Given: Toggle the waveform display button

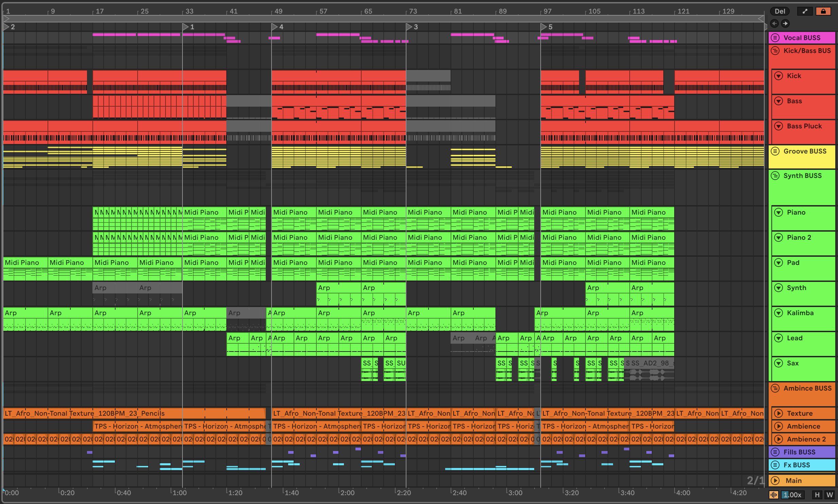Looking at the screenshot, I should coord(774,495).
